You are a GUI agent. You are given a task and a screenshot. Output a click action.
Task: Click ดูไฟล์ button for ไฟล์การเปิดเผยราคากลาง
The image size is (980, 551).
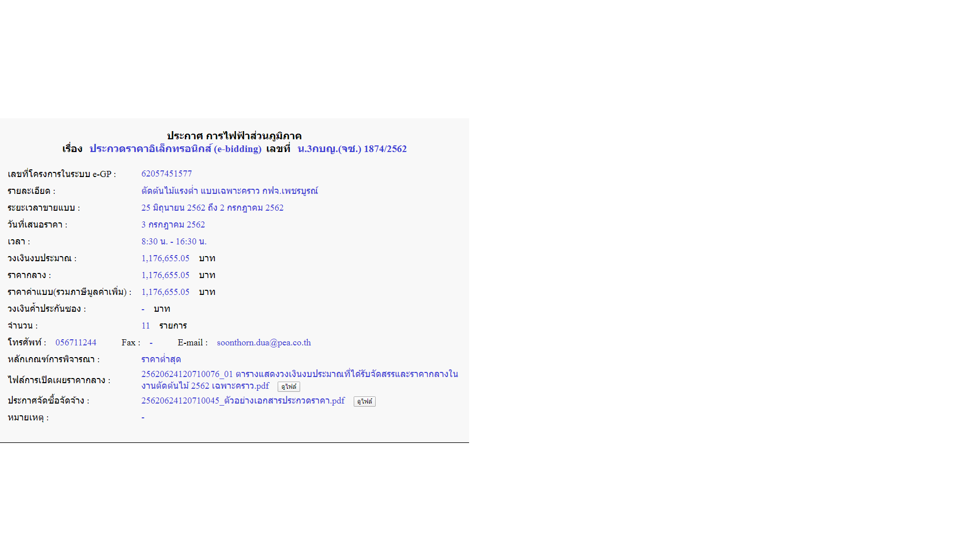(x=288, y=387)
